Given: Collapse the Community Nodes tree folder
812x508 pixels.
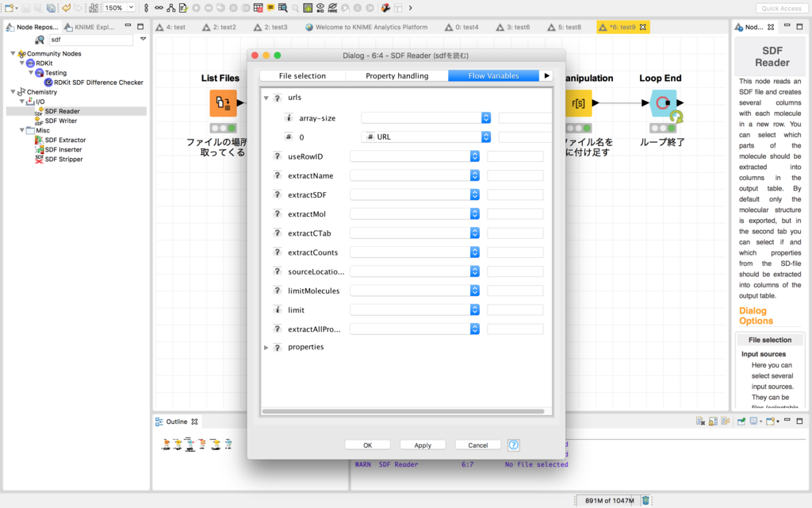Looking at the screenshot, I should coord(13,53).
